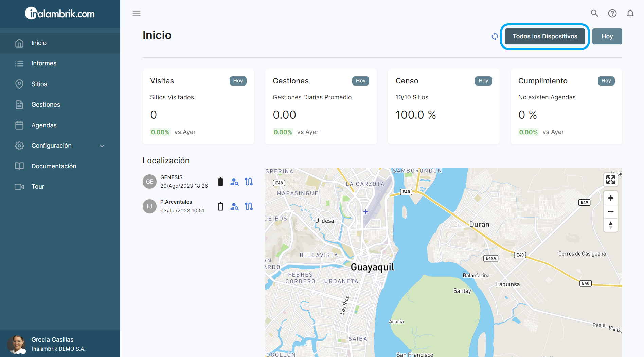Show the route for GENESIS
644x357 pixels.
[249, 182]
